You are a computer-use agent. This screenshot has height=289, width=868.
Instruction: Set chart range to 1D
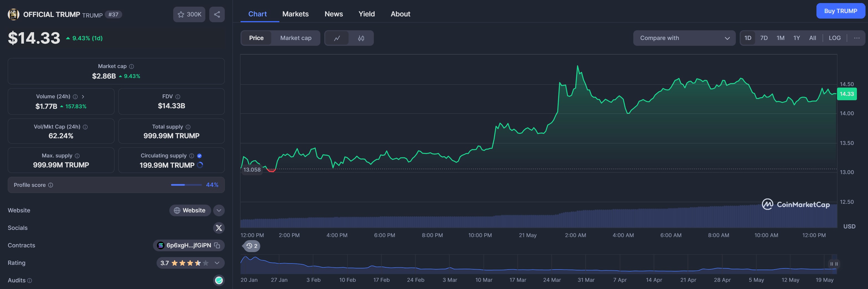click(748, 38)
